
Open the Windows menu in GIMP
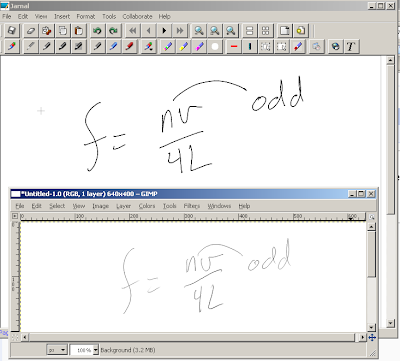219,206
